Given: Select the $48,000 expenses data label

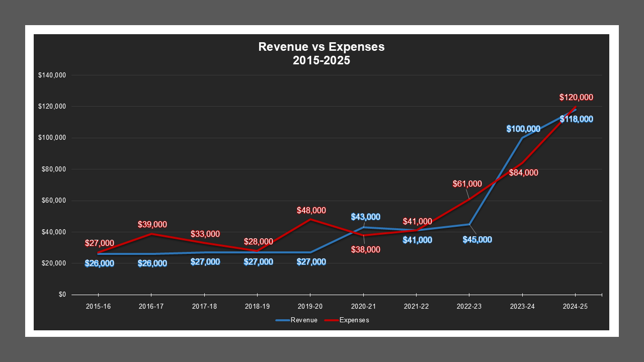Looking at the screenshot, I should [311, 211].
